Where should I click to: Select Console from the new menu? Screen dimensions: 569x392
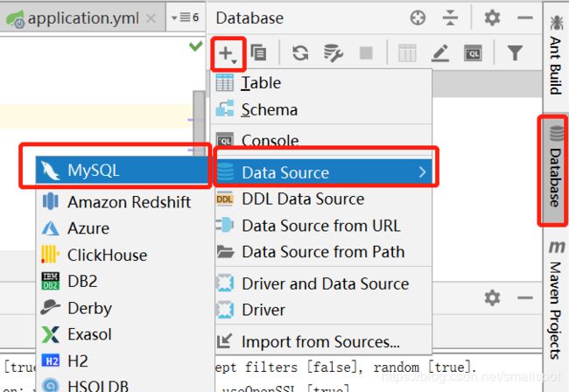(x=321, y=139)
